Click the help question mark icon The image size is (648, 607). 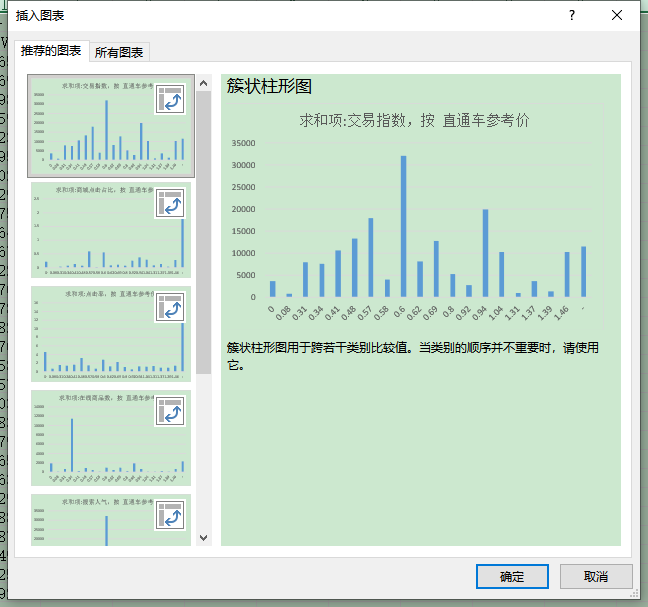tap(571, 15)
